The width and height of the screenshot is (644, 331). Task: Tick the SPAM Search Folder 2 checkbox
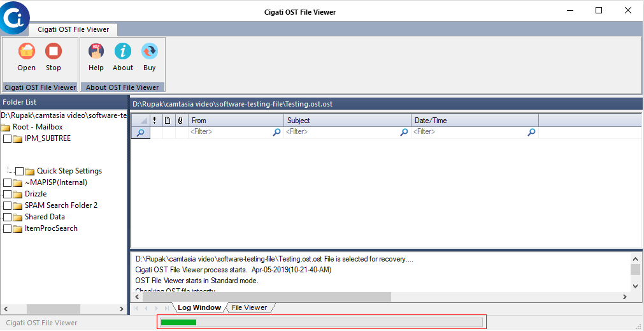(8, 205)
